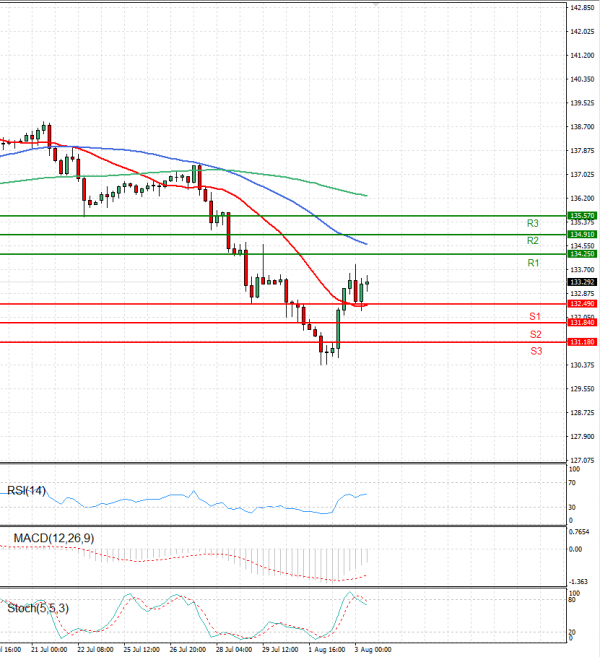Select the 131.840 support price tag
600x657 pixels.
coord(582,323)
